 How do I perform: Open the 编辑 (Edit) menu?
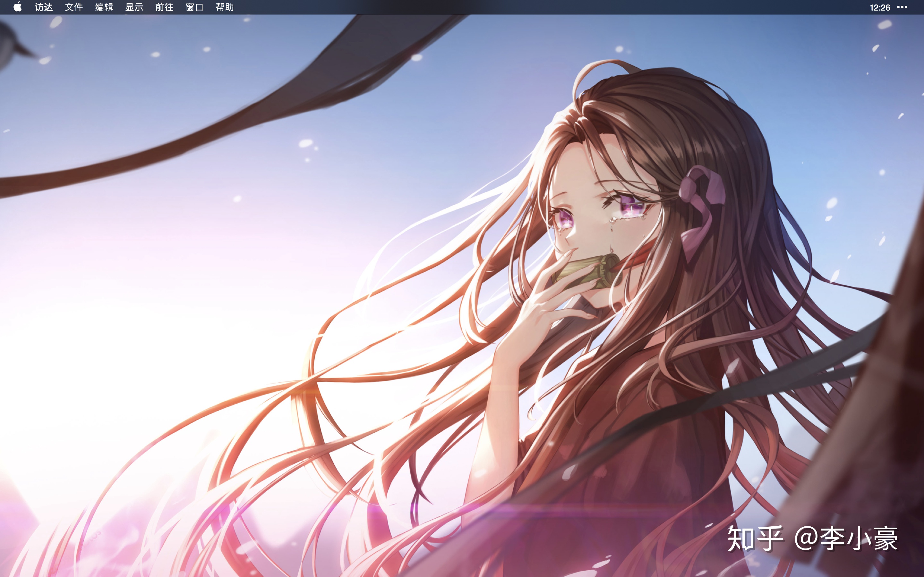[x=104, y=7]
